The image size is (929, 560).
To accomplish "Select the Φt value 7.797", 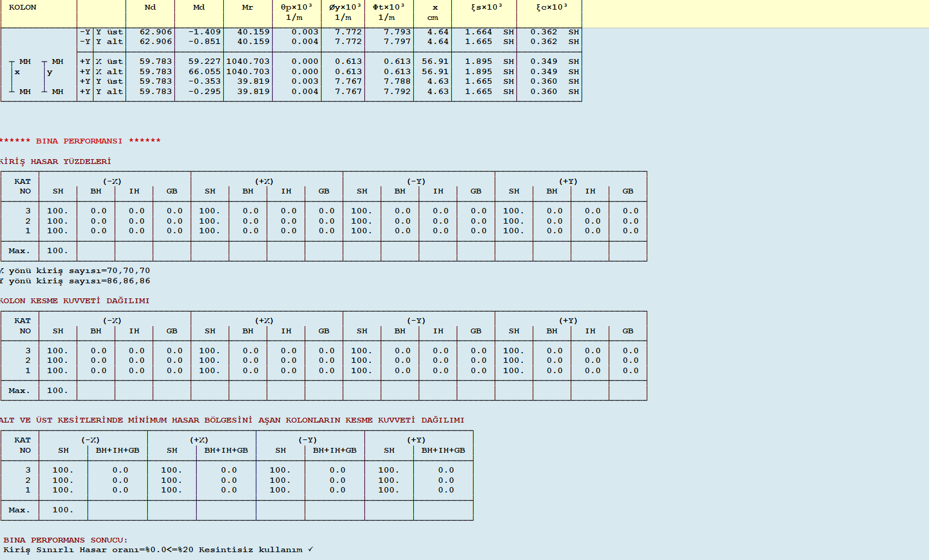I will pos(397,42).
